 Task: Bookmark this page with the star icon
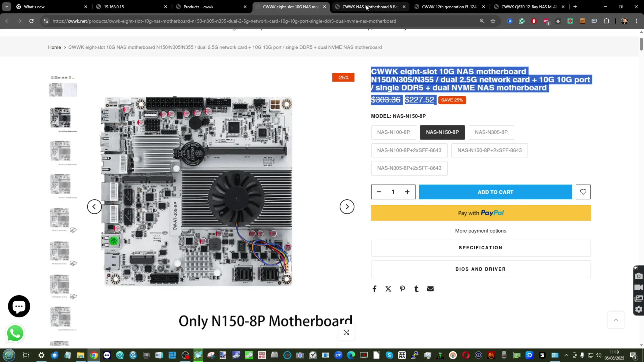pos(493,21)
